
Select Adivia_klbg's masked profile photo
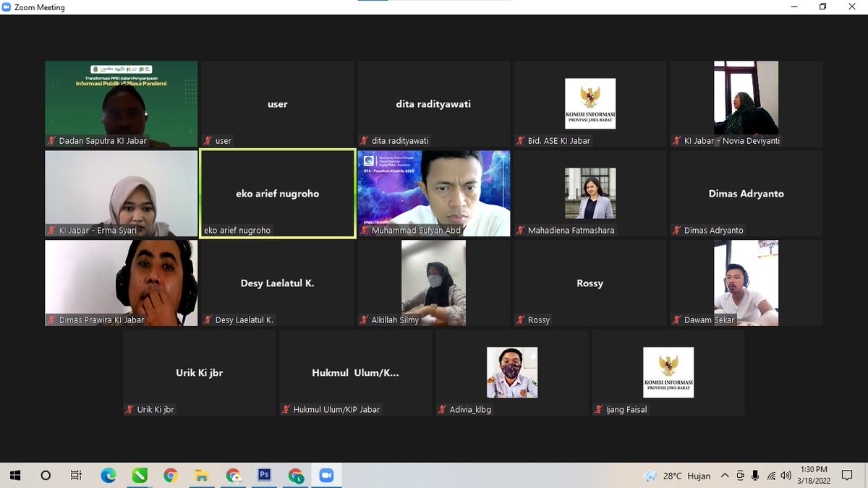pyautogui.click(x=512, y=373)
